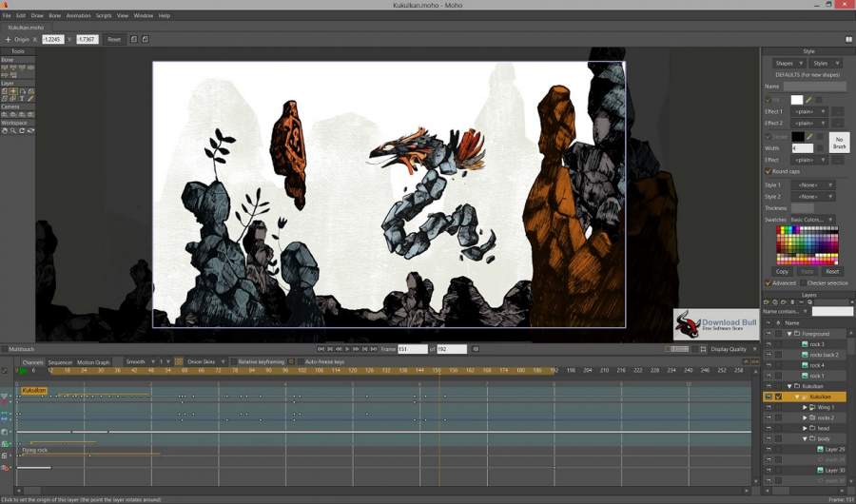The width and height of the screenshot is (856, 504).
Task: Click the Reset origin button
Action: (x=114, y=39)
